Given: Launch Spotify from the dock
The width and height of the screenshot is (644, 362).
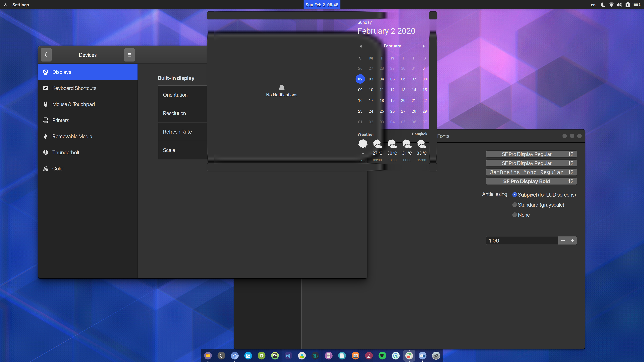Looking at the screenshot, I should [382, 355].
